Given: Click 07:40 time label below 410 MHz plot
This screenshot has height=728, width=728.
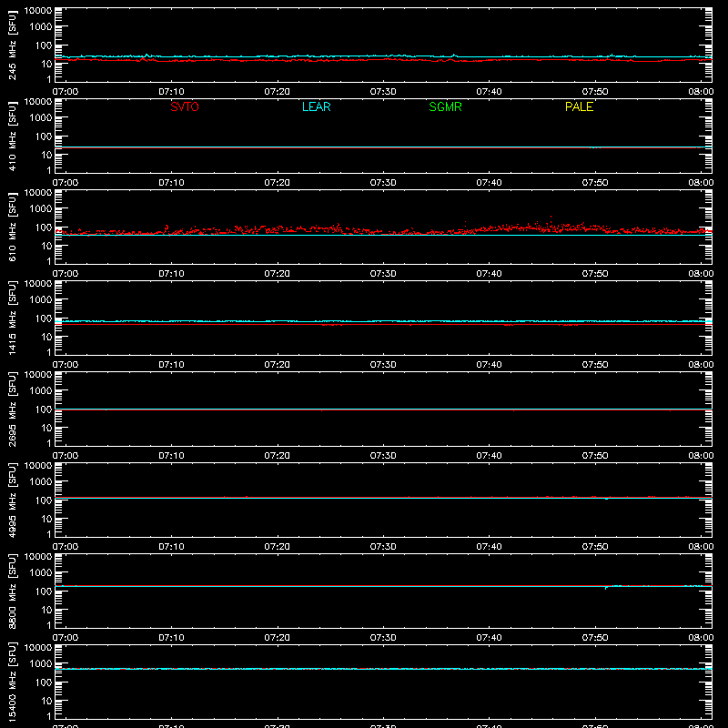Looking at the screenshot, I should (489, 183).
